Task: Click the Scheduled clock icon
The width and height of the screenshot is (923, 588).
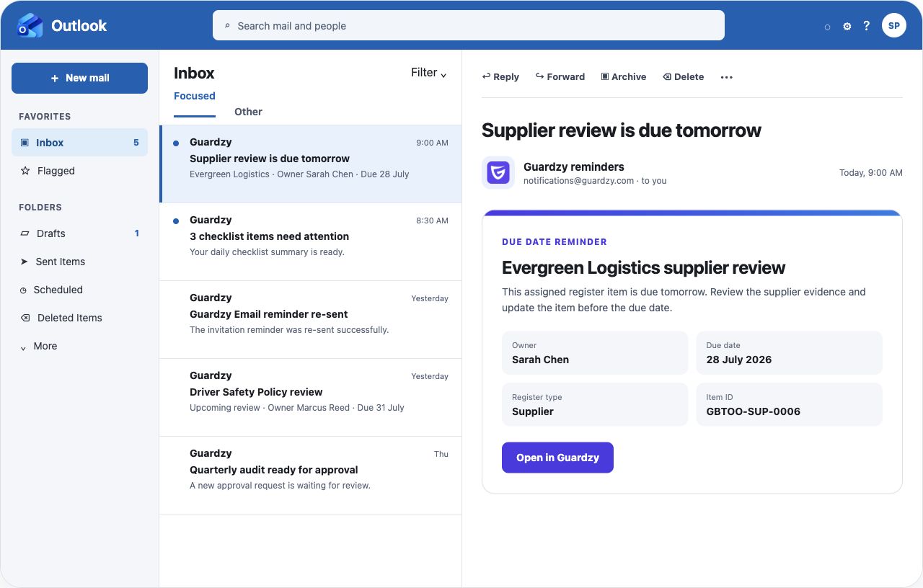Action: [x=24, y=290]
